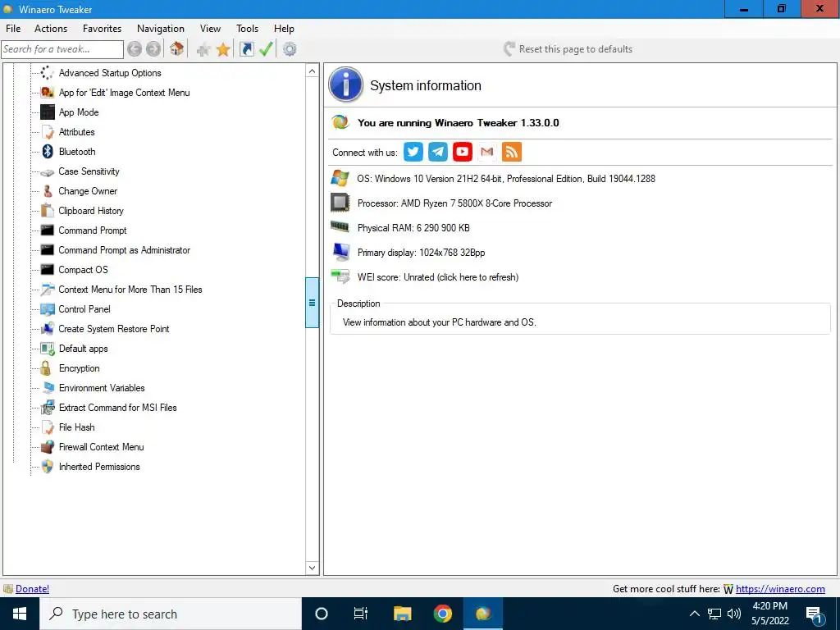The width and height of the screenshot is (840, 630).
Task: Click the Processor AMD Ryzen 7 line
Action: pyautogui.click(x=454, y=203)
